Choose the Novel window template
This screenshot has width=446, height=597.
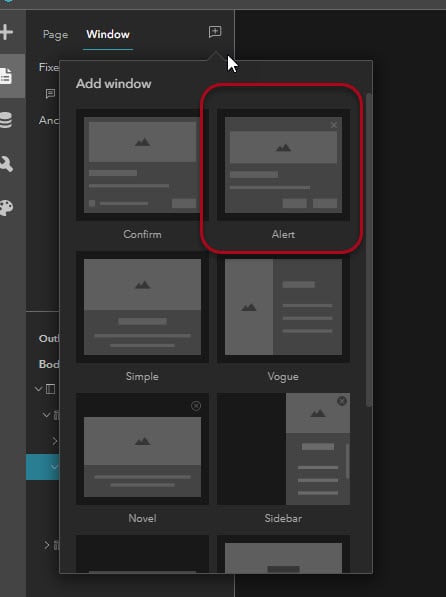point(142,449)
